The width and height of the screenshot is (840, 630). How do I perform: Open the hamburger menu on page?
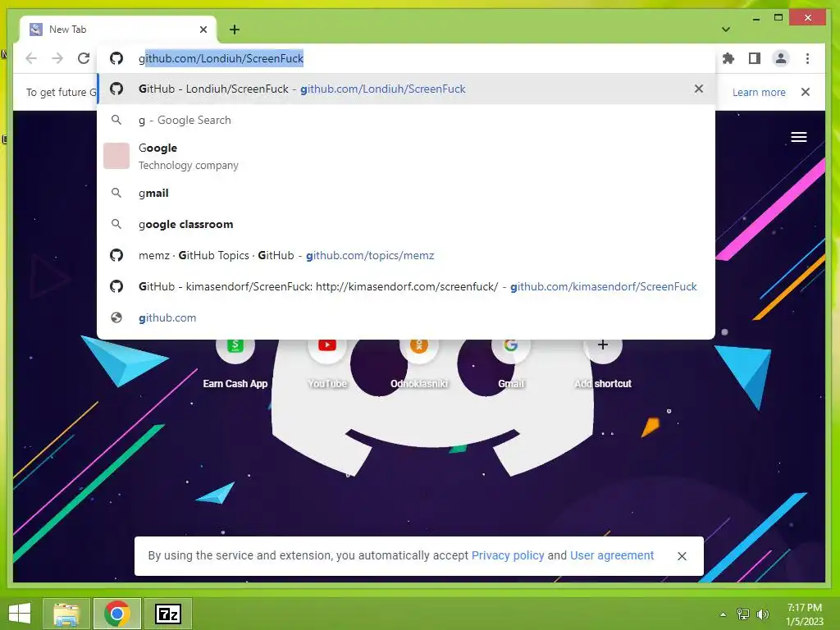[x=799, y=137]
